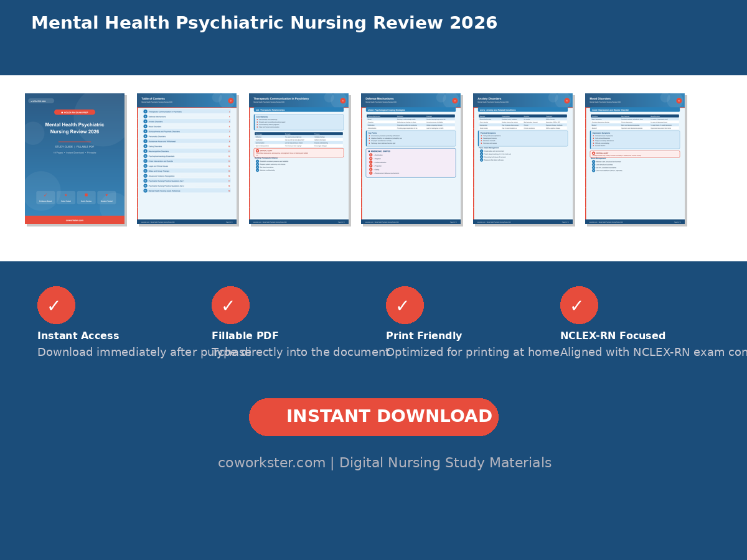The image size is (747, 560).
Task: Click the Fillable PDF checkmark icon
Action: tap(230, 305)
